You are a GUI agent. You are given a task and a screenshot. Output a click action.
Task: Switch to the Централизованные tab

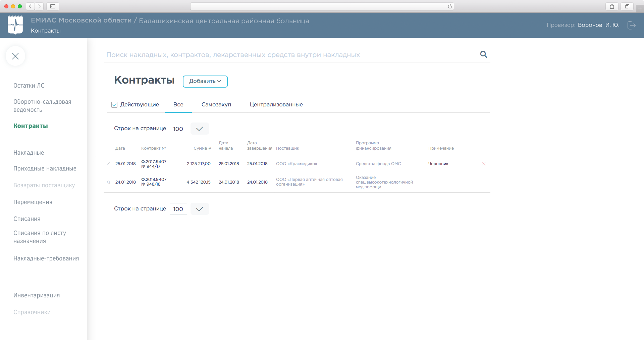click(x=276, y=104)
